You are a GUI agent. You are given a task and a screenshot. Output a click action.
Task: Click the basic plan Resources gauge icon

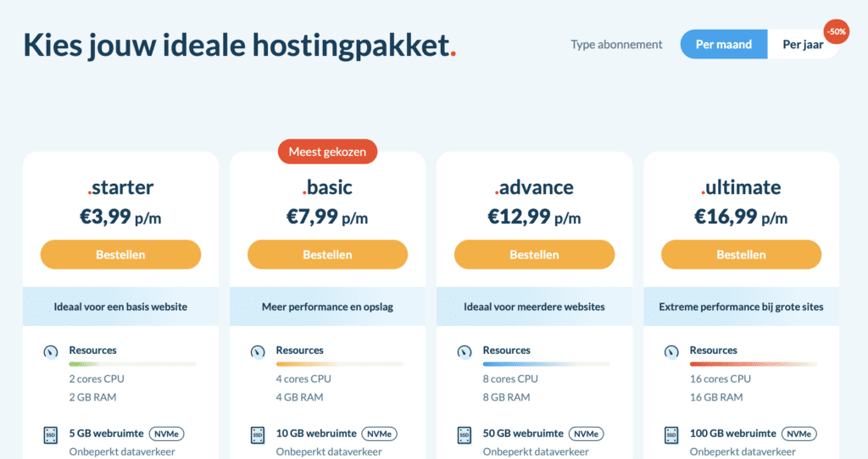(x=257, y=351)
